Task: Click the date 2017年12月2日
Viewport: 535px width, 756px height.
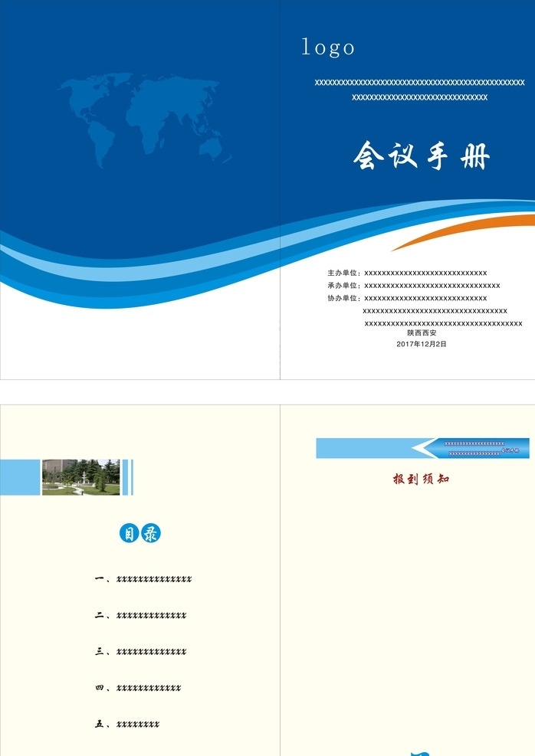Action: 422,344
